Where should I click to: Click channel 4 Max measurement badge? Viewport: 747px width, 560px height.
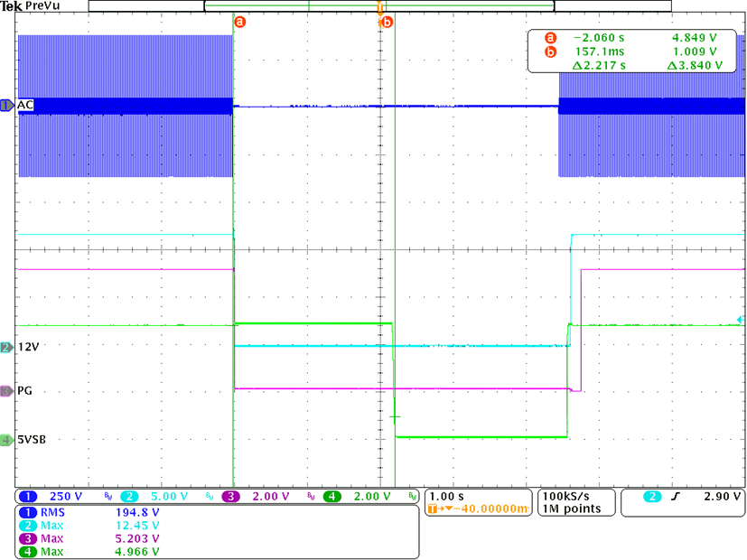pyautogui.click(x=28, y=552)
